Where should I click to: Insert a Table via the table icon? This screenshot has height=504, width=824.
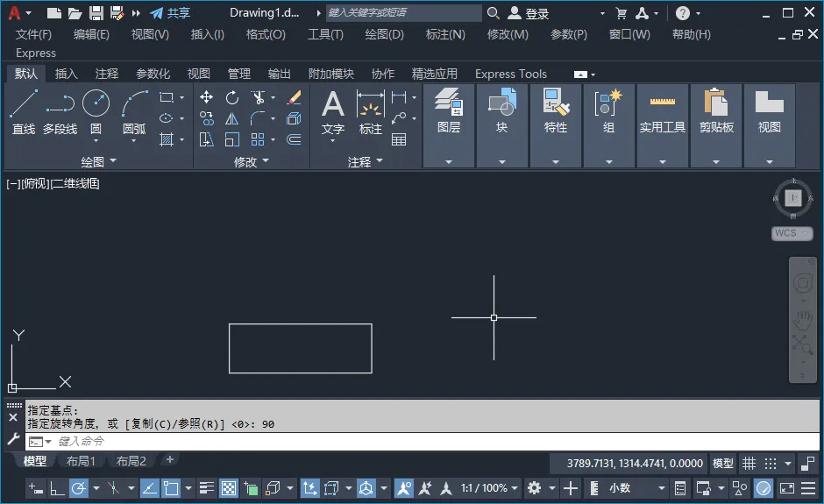click(399, 139)
